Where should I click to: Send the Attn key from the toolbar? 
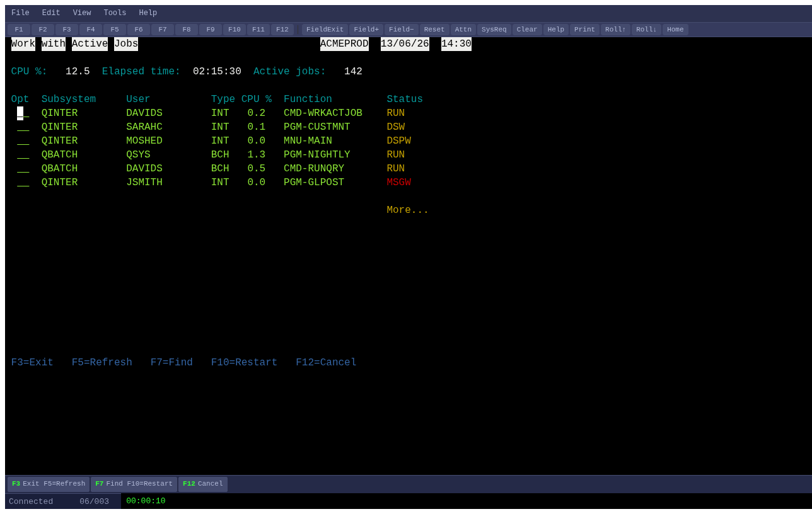[x=463, y=30]
